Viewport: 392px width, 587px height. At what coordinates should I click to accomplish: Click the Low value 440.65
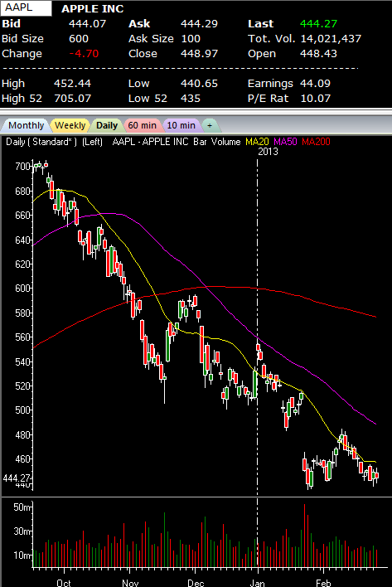[x=199, y=84]
